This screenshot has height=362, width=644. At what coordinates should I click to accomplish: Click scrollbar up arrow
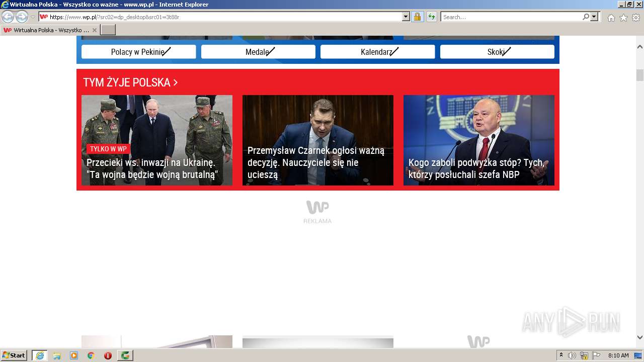click(x=640, y=47)
